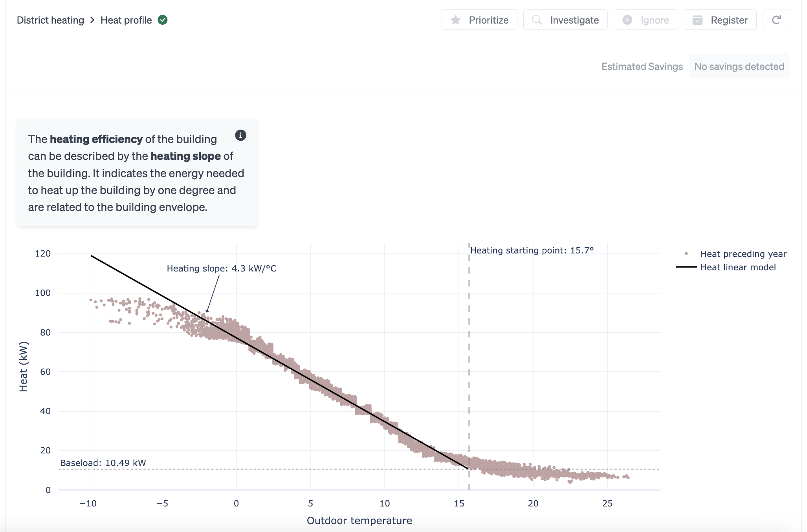Click the No savings detected badge
Screen dimensions: 807x532
point(739,66)
